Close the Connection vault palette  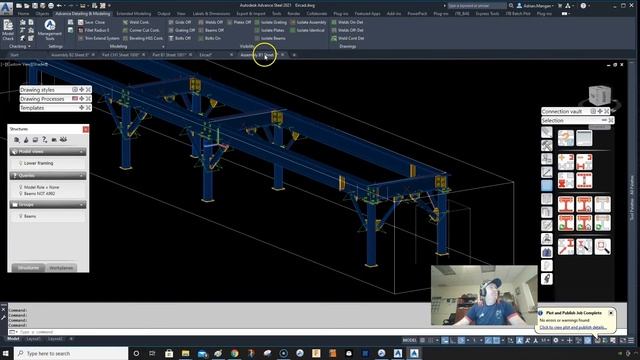[607, 111]
